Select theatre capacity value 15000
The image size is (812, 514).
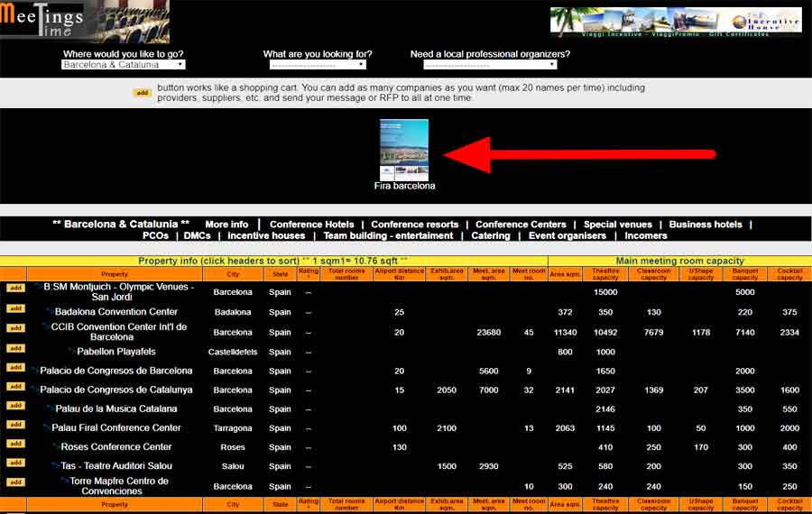coord(605,292)
